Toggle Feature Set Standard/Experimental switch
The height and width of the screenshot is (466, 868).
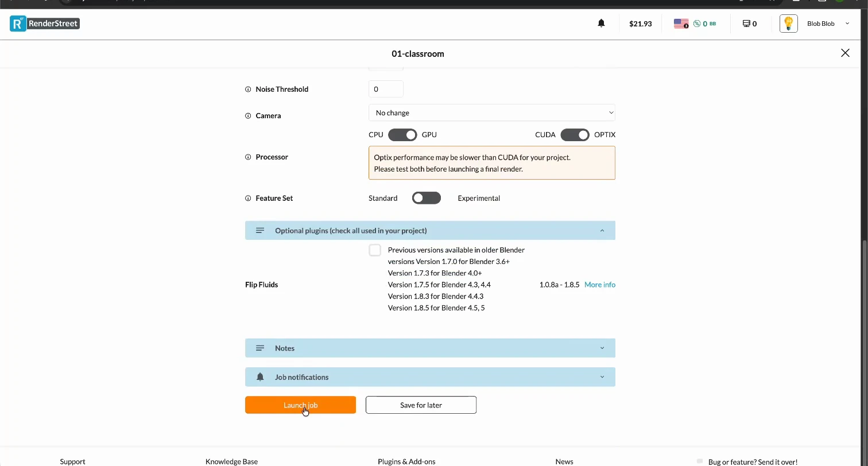427,198
